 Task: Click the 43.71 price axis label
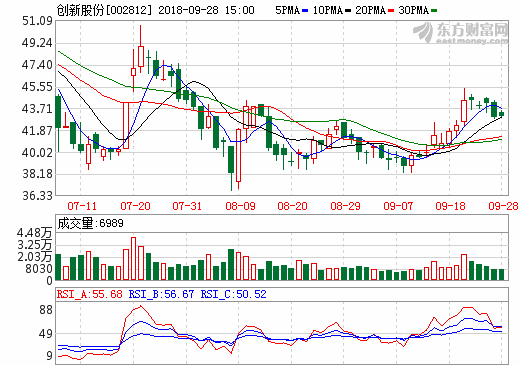[x=37, y=109]
